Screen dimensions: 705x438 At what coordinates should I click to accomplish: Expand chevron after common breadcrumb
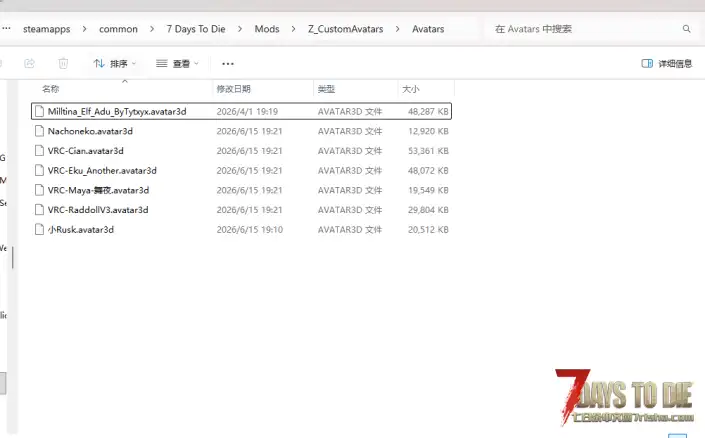(152, 29)
